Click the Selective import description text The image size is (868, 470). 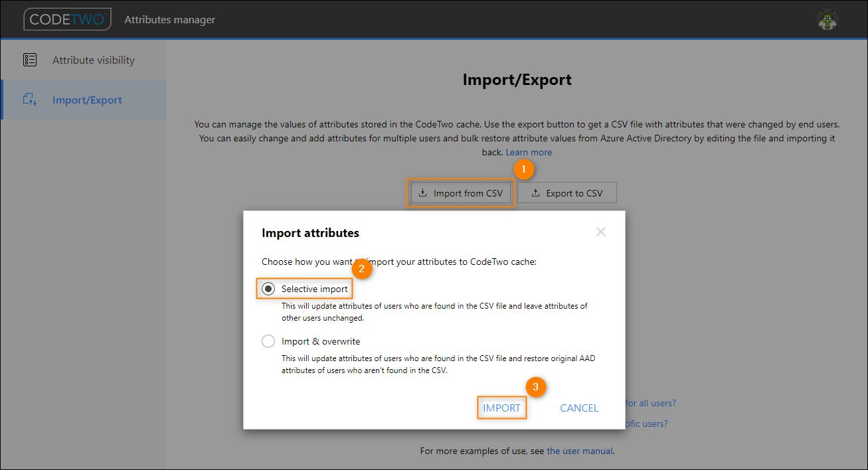coord(434,312)
